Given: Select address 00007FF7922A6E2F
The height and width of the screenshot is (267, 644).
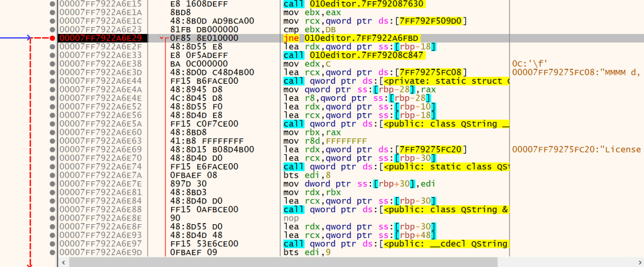Looking at the screenshot, I should pos(101,47).
